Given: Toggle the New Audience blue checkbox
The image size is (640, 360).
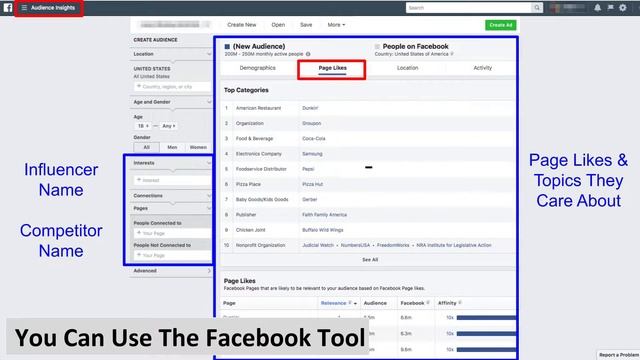Looking at the screenshot, I should point(227,47).
